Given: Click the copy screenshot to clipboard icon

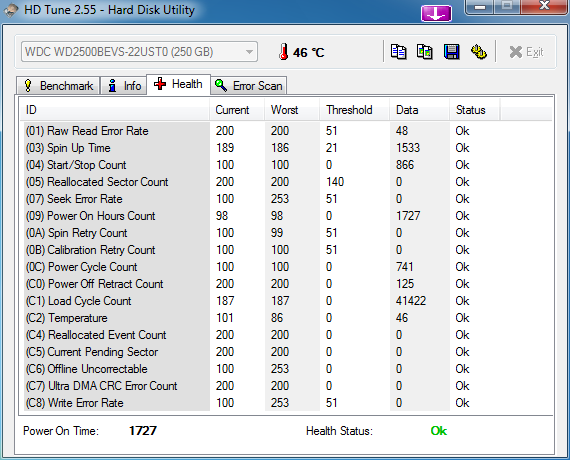Looking at the screenshot, I should coord(425,52).
